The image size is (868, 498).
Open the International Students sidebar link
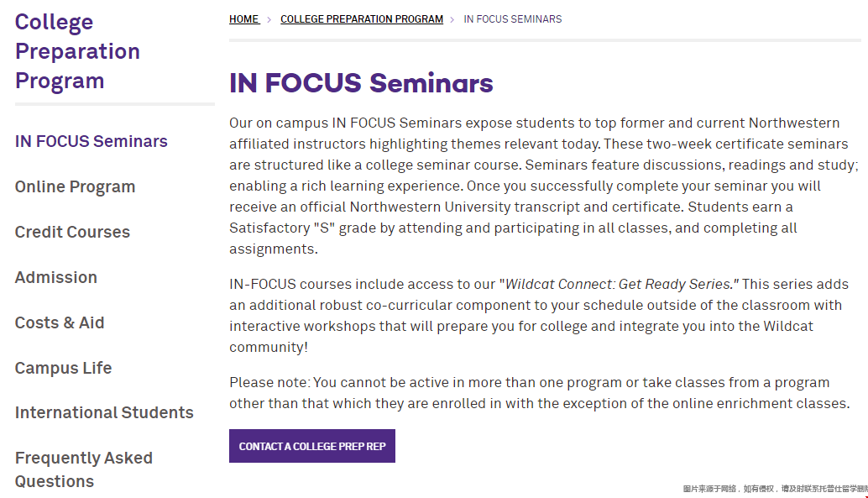[105, 412]
